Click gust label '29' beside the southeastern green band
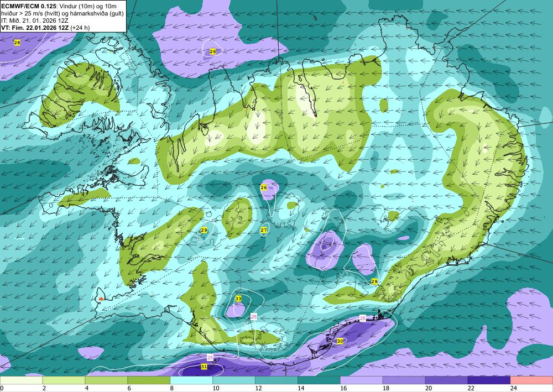The width and height of the screenshot is (553, 392). tap(374, 281)
